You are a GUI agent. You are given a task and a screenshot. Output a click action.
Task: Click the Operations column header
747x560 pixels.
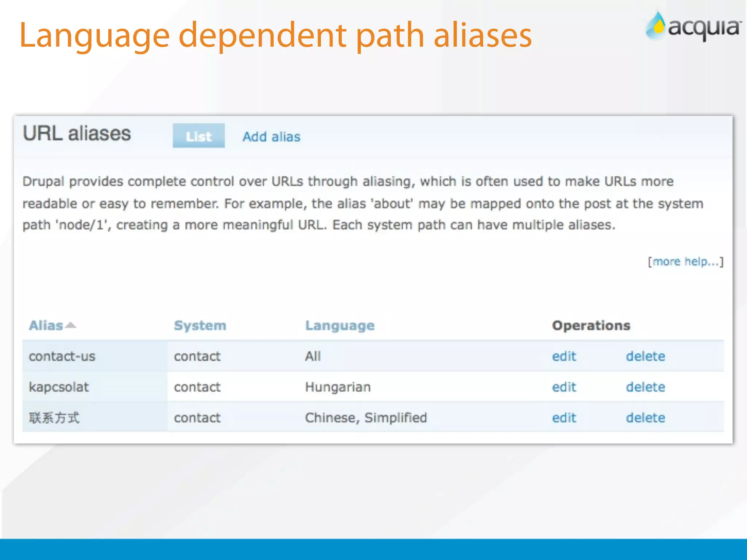[591, 325]
